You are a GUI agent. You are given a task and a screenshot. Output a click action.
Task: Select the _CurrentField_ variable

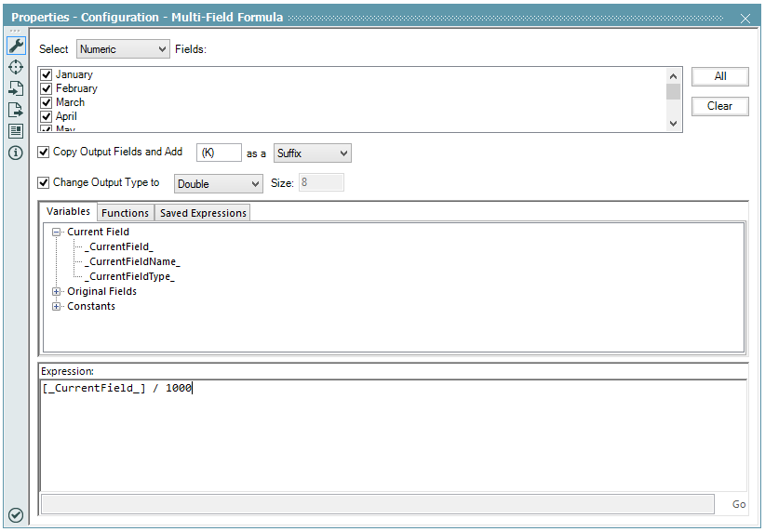pos(118,246)
